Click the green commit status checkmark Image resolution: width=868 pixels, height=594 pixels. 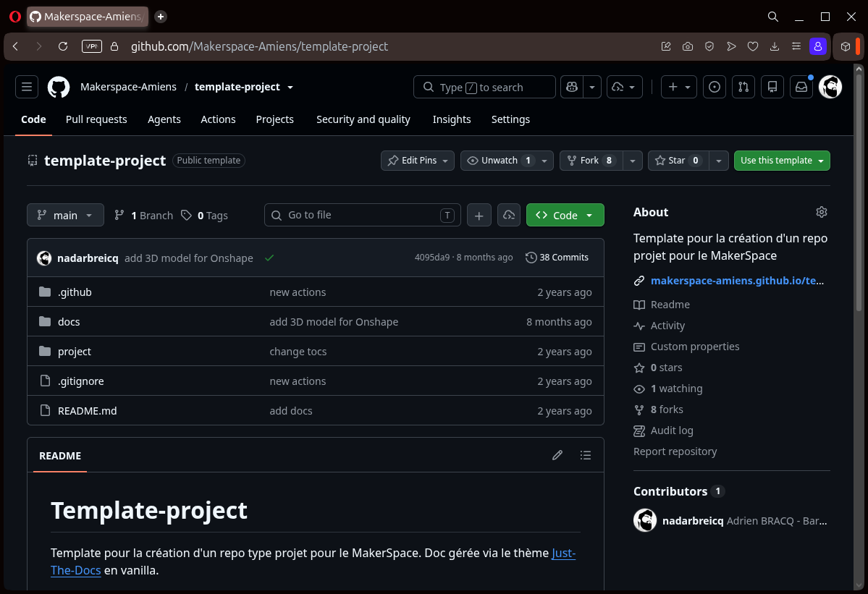269,258
